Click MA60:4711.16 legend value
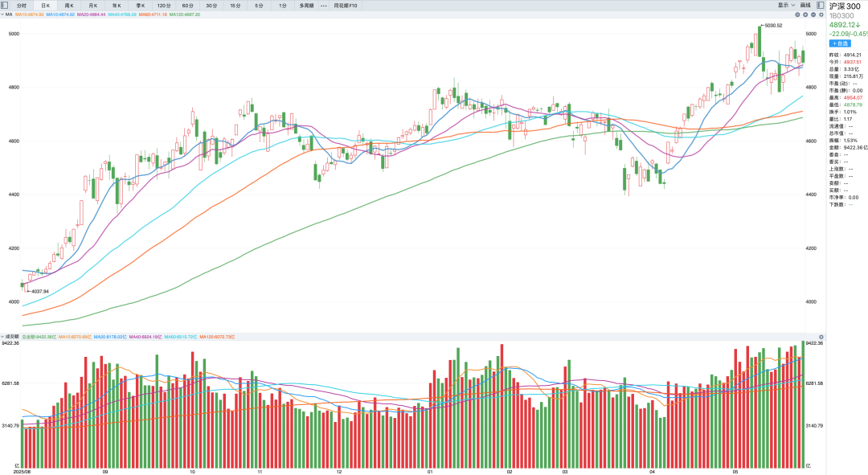Viewport: 868px width, 475px height. tap(153, 14)
